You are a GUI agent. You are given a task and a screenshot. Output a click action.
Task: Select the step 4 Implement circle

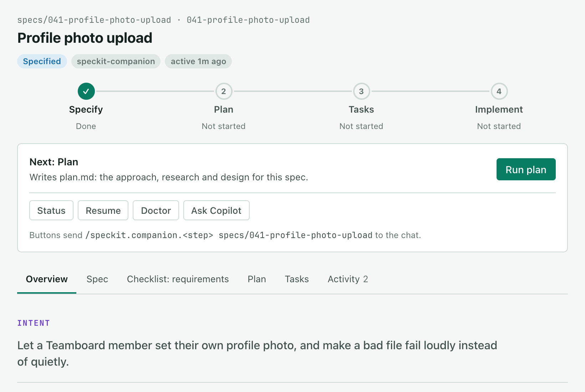click(x=499, y=91)
